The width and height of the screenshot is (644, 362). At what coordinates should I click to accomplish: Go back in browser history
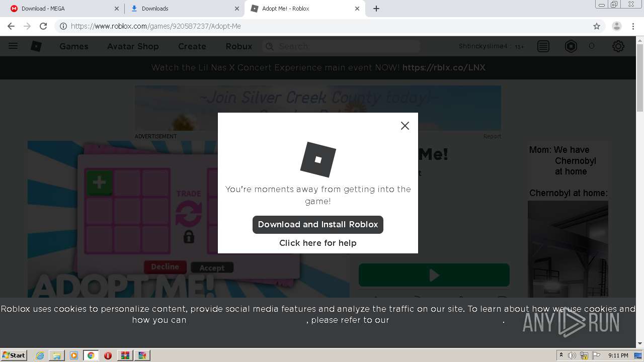11,26
